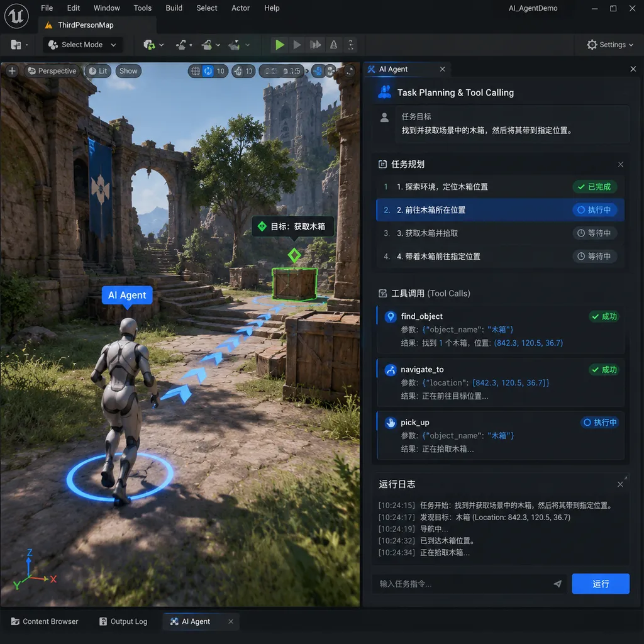Open the Lit view mode button
Viewport: 644px width, 644px height.
point(98,71)
